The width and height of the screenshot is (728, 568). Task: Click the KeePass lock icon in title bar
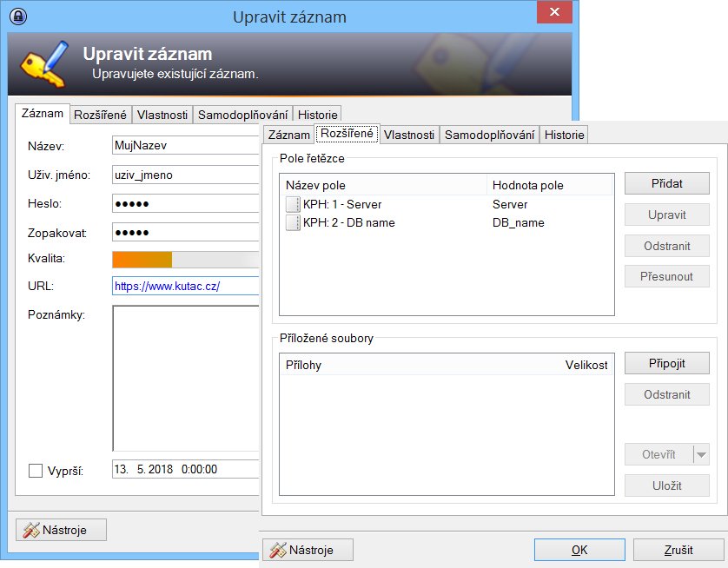point(18,17)
